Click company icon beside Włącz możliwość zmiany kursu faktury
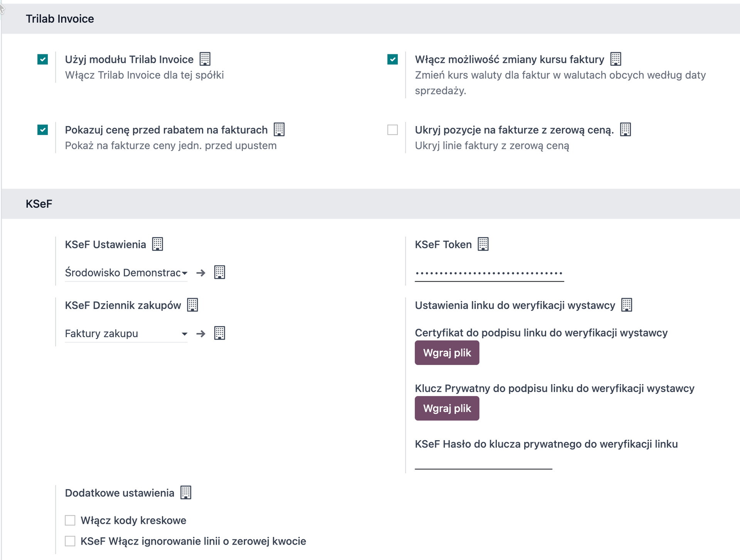The height and width of the screenshot is (560, 740). [616, 59]
